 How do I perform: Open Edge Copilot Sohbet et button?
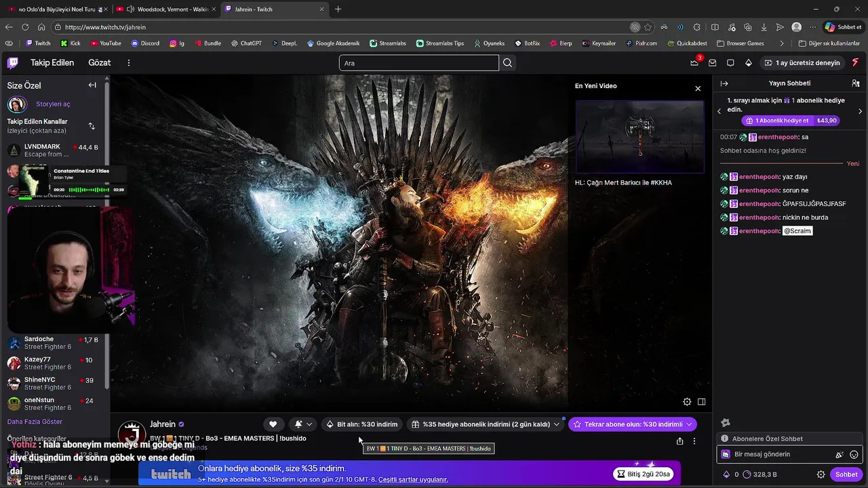click(843, 27)
